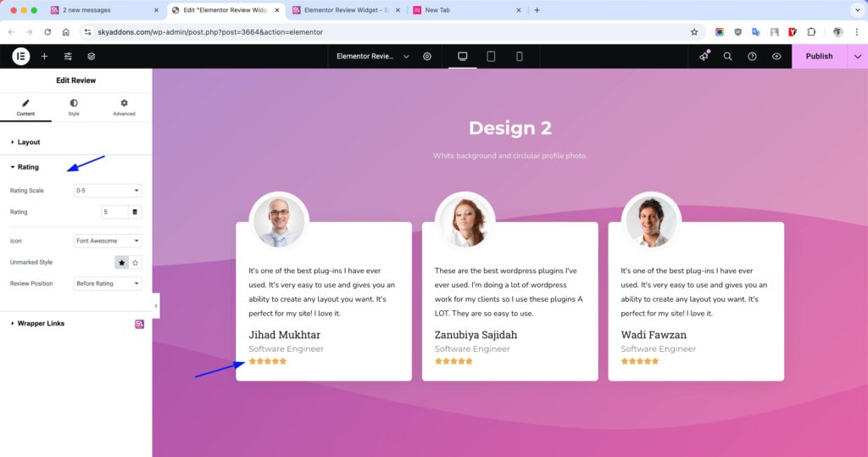Select 'White background and circular profile photo' subtitle
Viewport: 868px width, 457px height.
(509, 156)
